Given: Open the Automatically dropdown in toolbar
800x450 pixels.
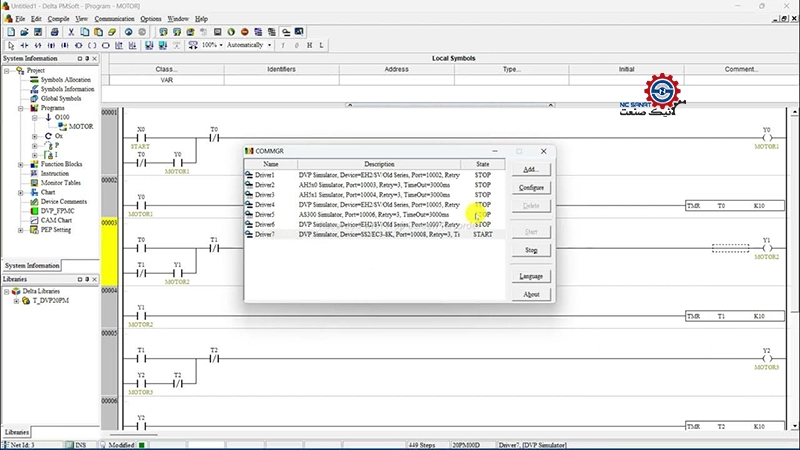Looking at the screenshot, I should click(x=269, y=45).
